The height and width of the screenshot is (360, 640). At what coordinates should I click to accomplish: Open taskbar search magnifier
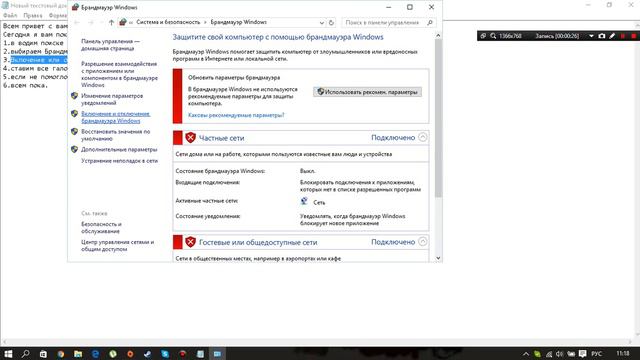(x=25, y=353)
